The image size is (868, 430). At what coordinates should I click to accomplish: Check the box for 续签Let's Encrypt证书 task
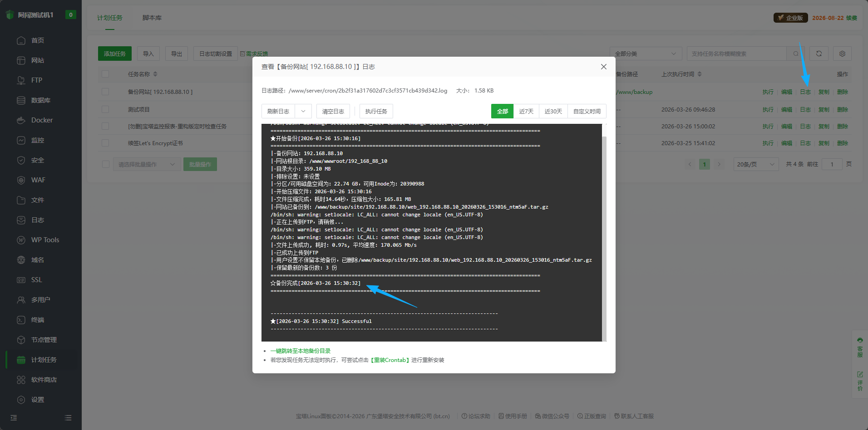105,143
